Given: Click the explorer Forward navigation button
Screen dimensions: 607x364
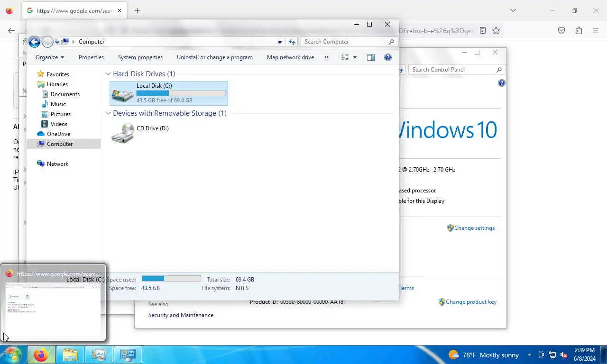Looking at the screenshot, I should pos(47,42).
